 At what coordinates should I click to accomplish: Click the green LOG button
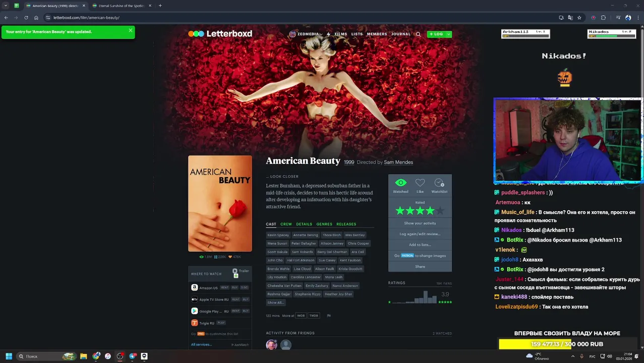(436, 34)
